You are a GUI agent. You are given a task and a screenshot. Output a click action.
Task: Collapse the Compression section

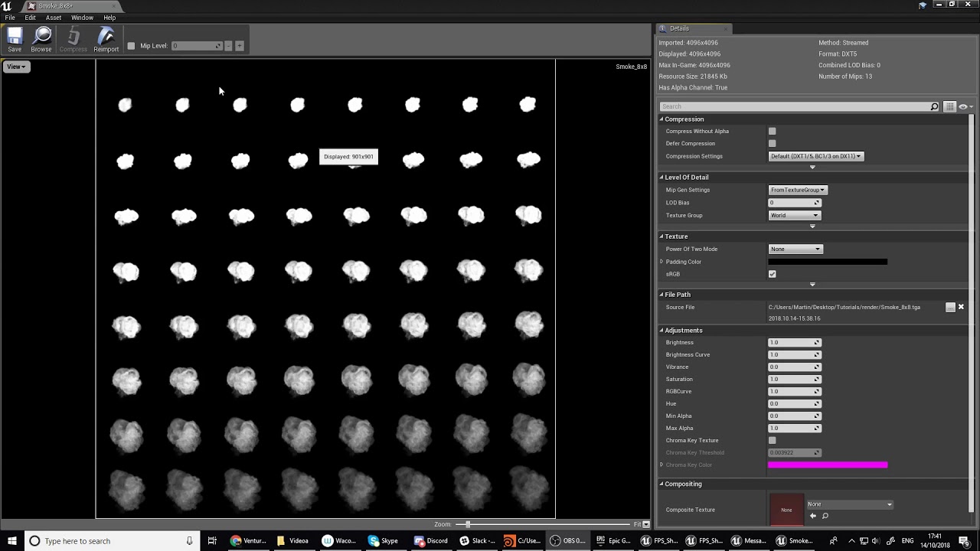(661, 119)
